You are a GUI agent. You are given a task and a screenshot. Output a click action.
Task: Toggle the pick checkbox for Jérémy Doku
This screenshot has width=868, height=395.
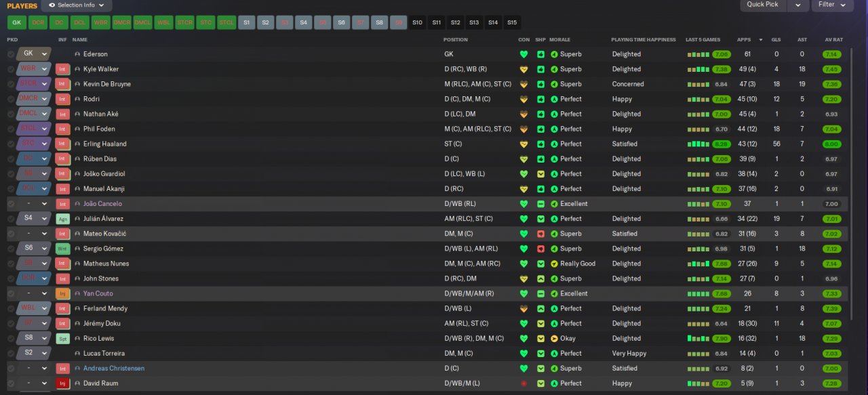point(11,323)
